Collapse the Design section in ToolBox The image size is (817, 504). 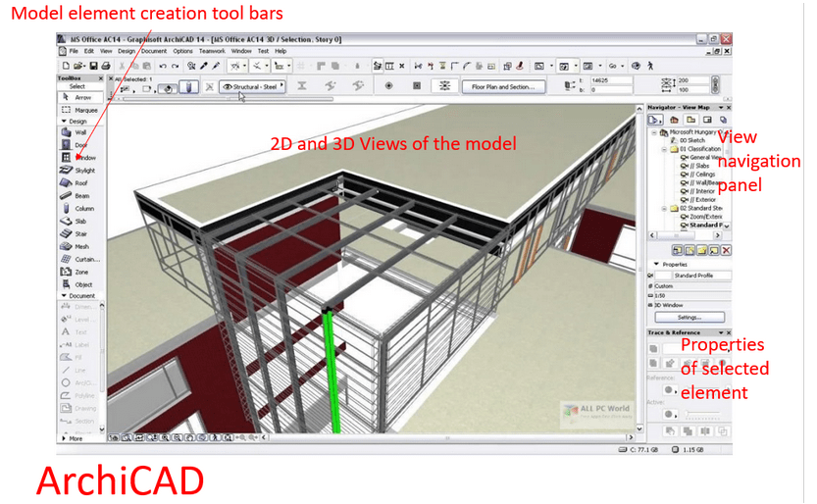(x=64, y=122)
